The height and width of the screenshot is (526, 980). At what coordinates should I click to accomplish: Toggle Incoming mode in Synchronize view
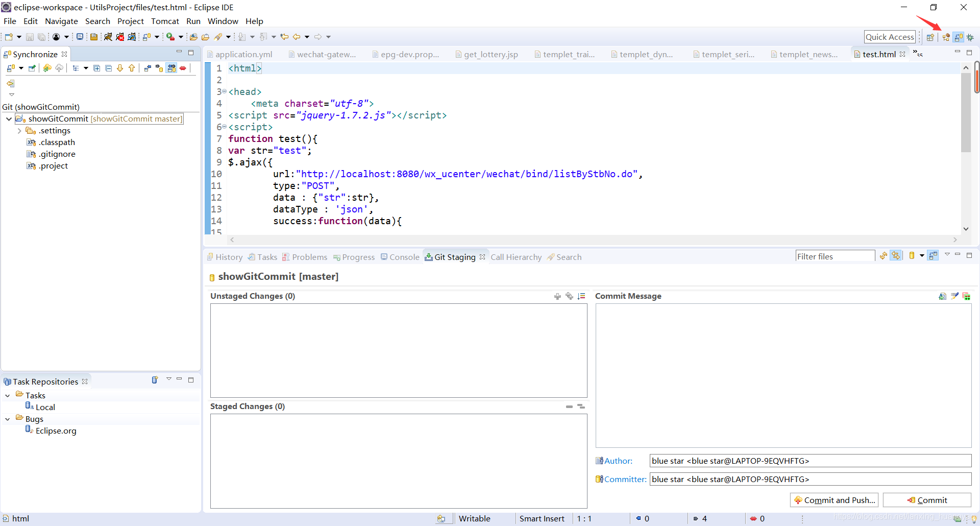pyautogui.click(x=148, y=68)
